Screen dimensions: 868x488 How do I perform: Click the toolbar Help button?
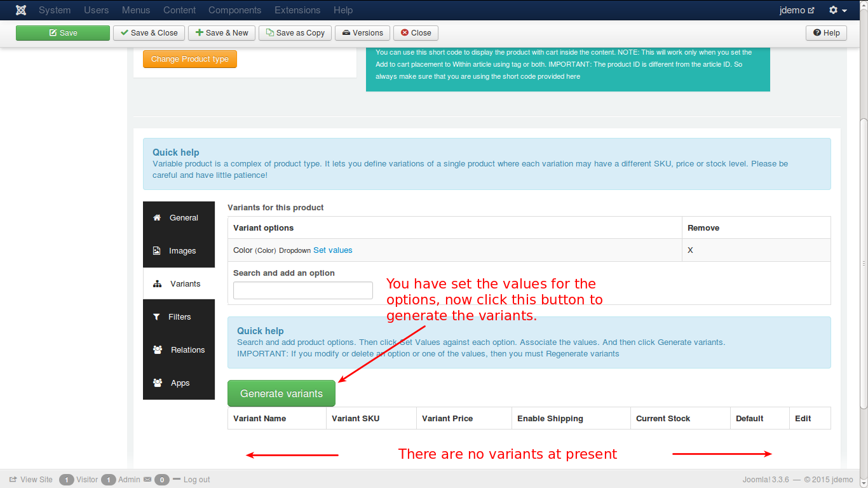coord(826,33)
